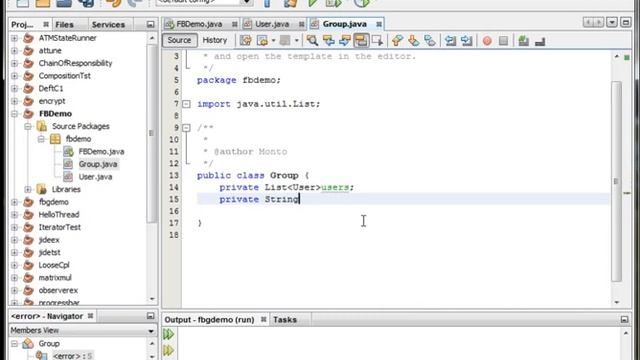Select the Group.java editor tab
This screenshot has width=640, height=360.
(x=344, y=24)
